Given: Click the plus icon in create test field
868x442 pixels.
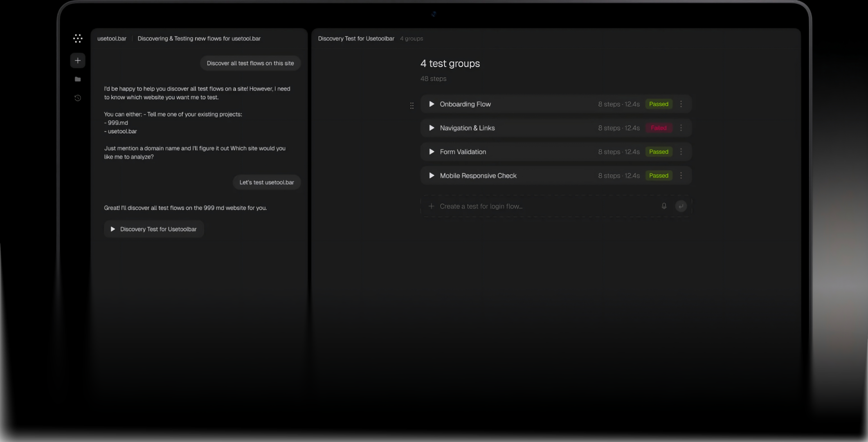Looking at the screenshot, I should (x=431, y=206).
